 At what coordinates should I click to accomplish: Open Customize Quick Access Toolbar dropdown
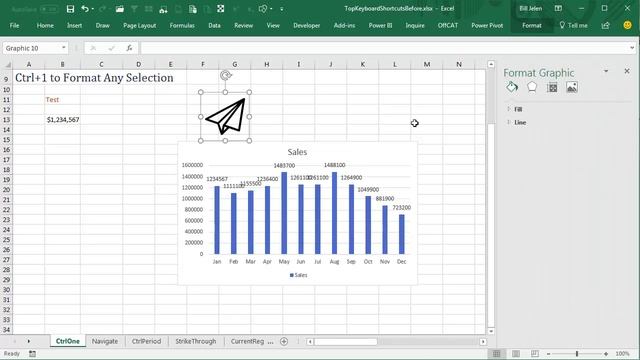282,9
